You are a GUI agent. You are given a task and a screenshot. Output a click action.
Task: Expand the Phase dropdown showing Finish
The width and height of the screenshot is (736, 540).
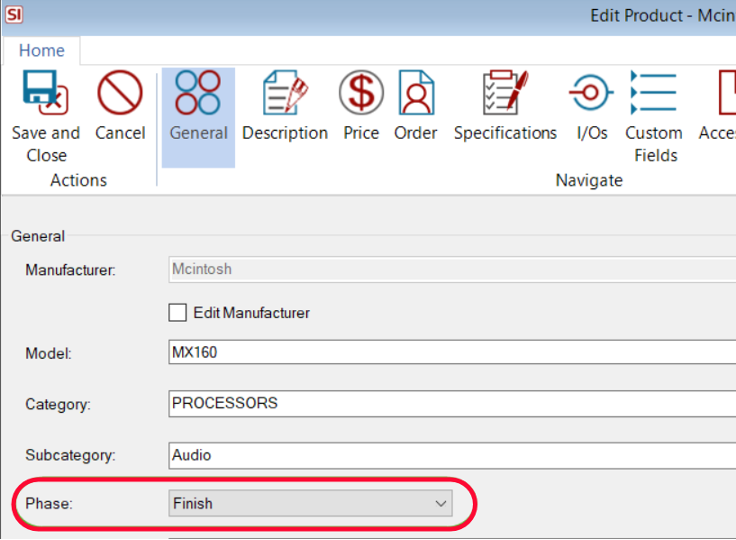[x=310, y=503]
